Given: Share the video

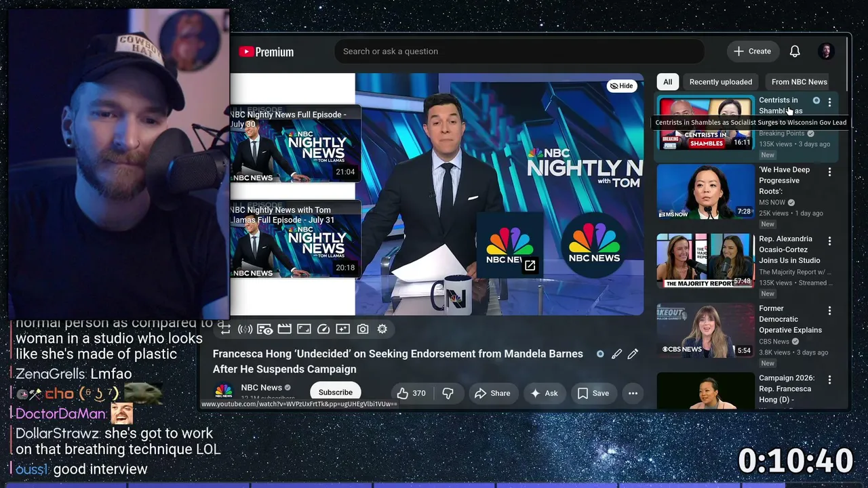Looking at the screenshot, I should coord(493,393).
